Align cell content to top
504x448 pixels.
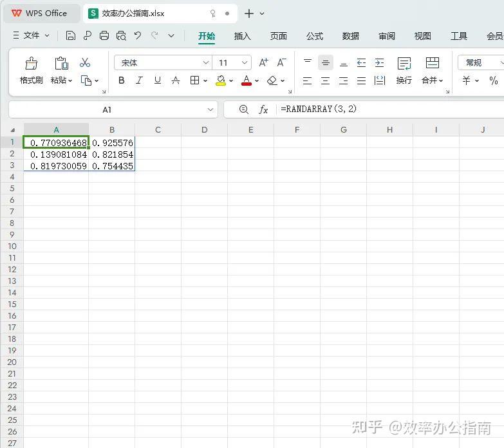click(x=308, y=62)
